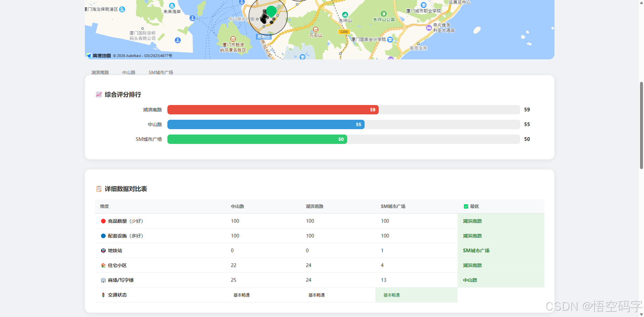Click the scrollbar up arrow
Viewport: 644px width, 317px height.
[x=641, y=2]
